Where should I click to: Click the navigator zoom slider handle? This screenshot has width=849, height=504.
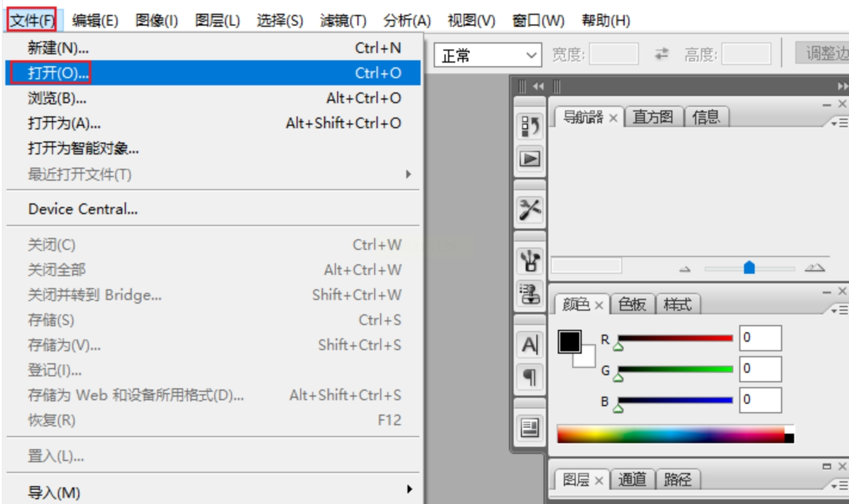click(749, 268)
